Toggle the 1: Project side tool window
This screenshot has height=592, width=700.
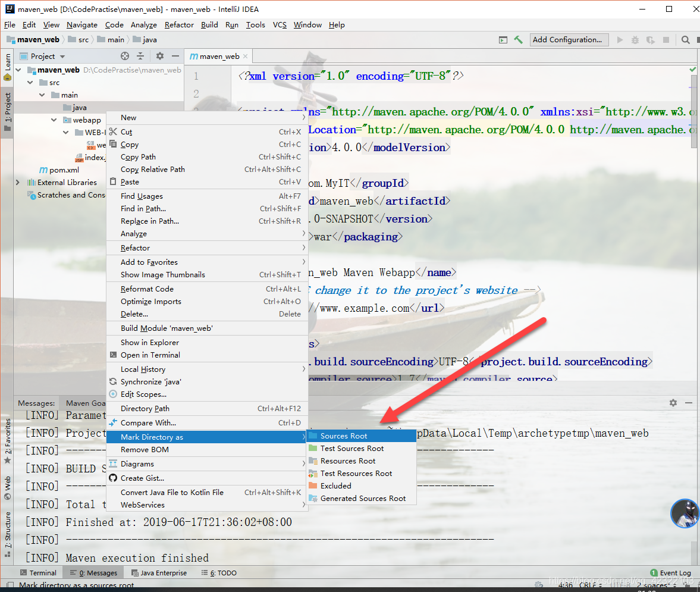tap(7, 112)
